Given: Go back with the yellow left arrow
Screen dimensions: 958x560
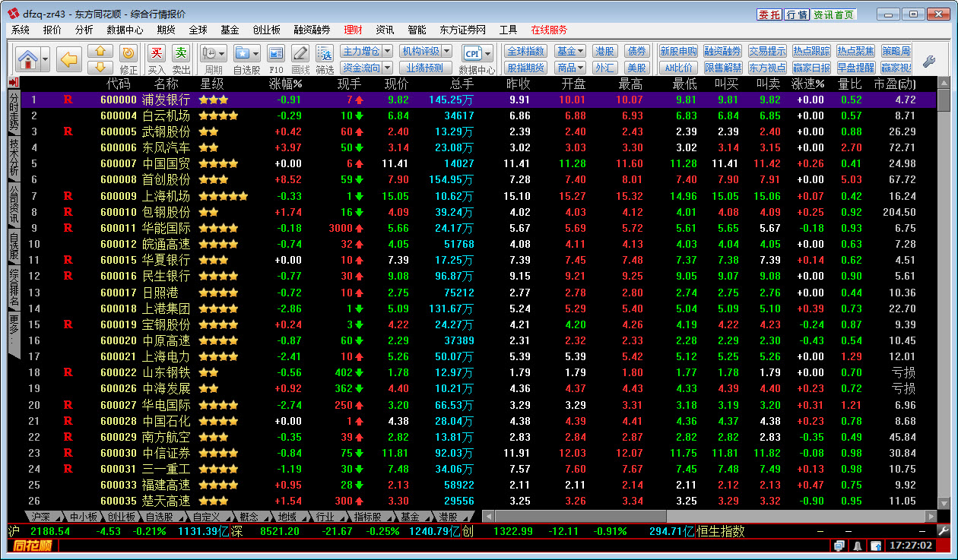Looking at the screenshot, I should pyautogui.click(x=69, y=59).
